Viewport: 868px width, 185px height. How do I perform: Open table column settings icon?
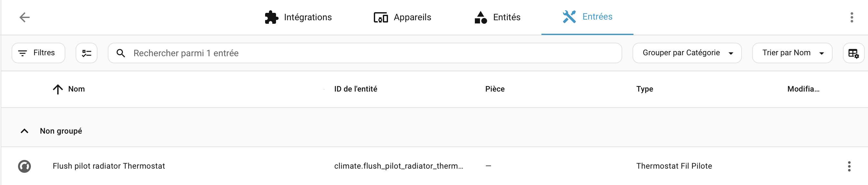(853, 53)
